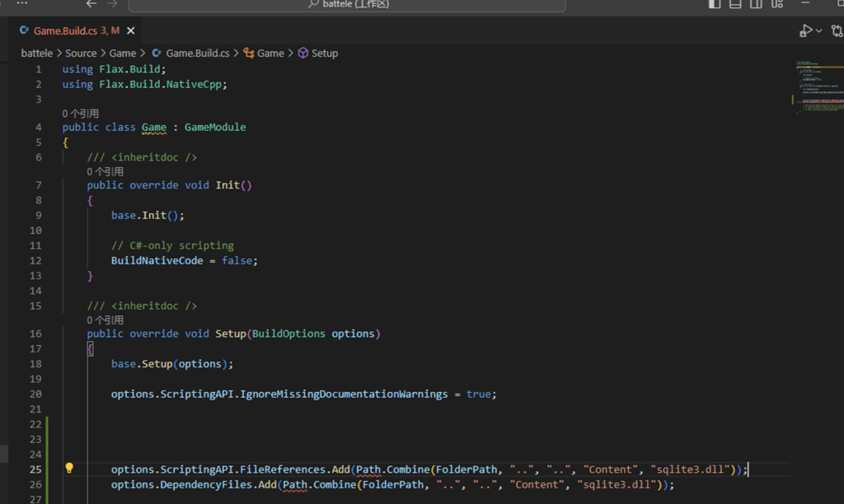Click the quick fix lightbulb on line 25

point(69,469)
